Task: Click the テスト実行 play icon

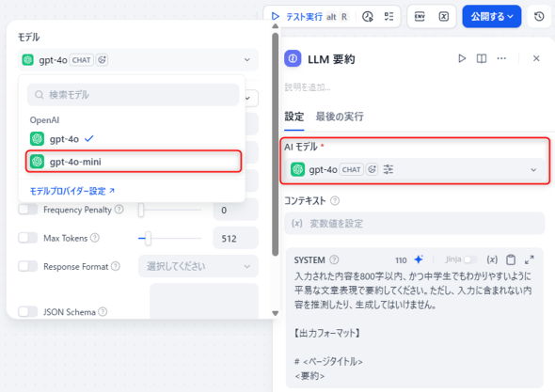Action: (x=275, y=16)
